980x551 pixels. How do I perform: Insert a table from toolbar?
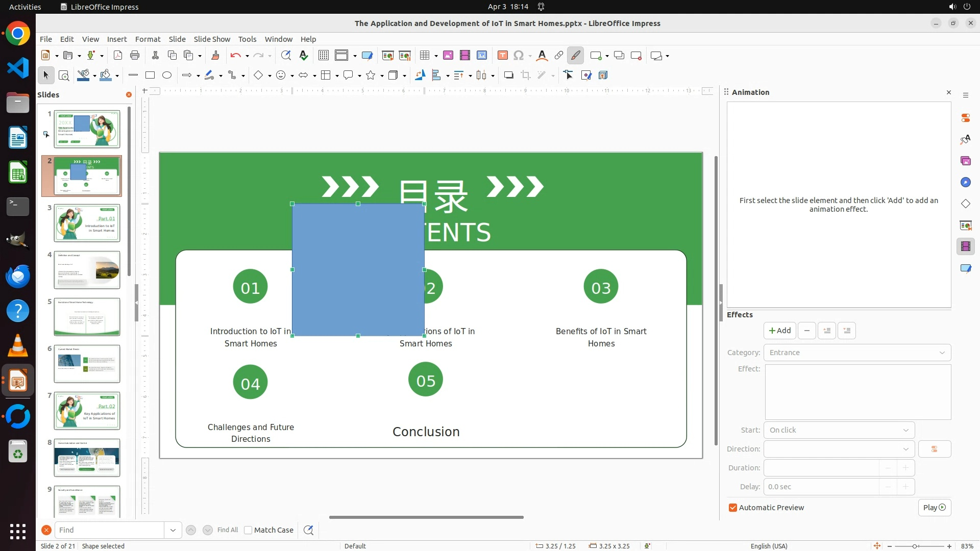click(424, 56)
